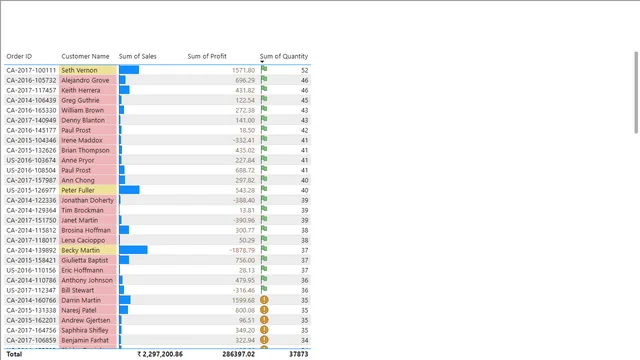Sort by the Sum of Profit column header

[x=207, y=56]
